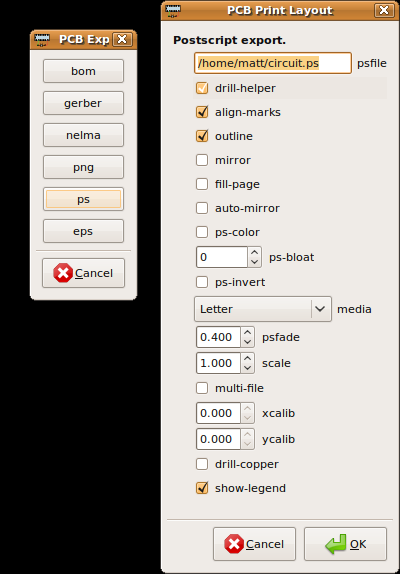Open the Letter media dropdown
Viewport: 400px width, 574px height.
263,309
